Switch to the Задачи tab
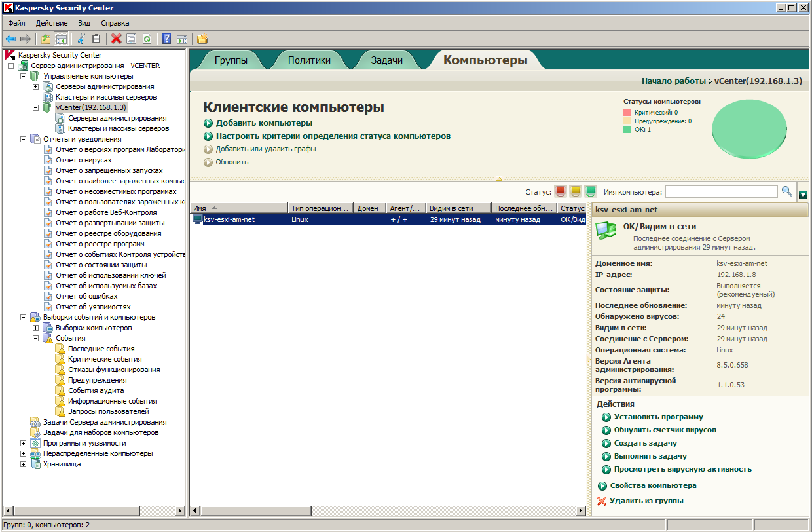Image resolution: width=812 pixels, height=532 pixels. pos(387,60)
